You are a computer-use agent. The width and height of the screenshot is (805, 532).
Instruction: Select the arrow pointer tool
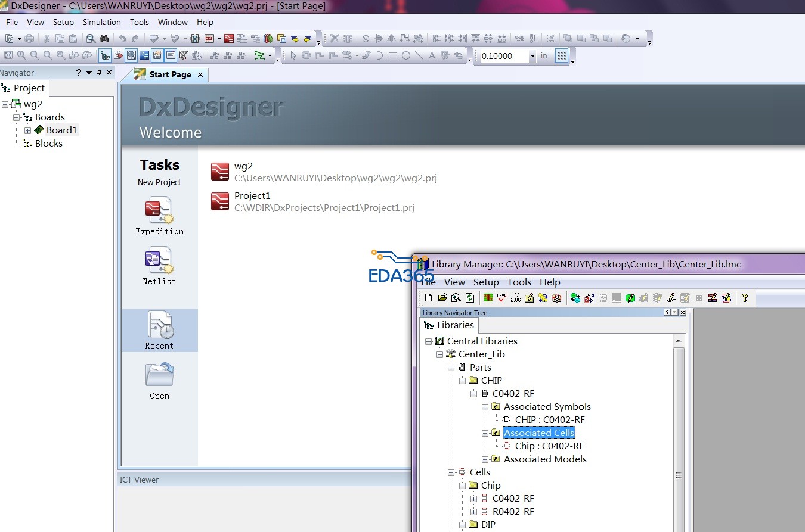click(293, 55)
